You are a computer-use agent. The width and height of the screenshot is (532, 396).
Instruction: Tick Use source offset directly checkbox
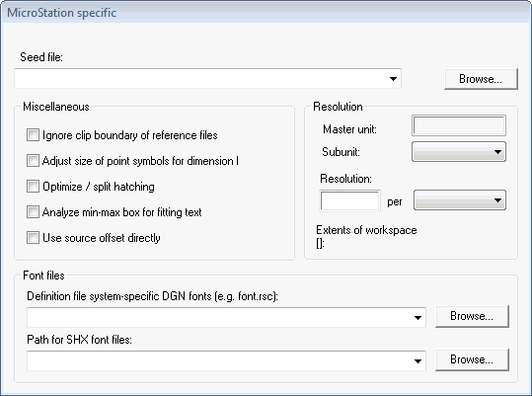(33, 238)
